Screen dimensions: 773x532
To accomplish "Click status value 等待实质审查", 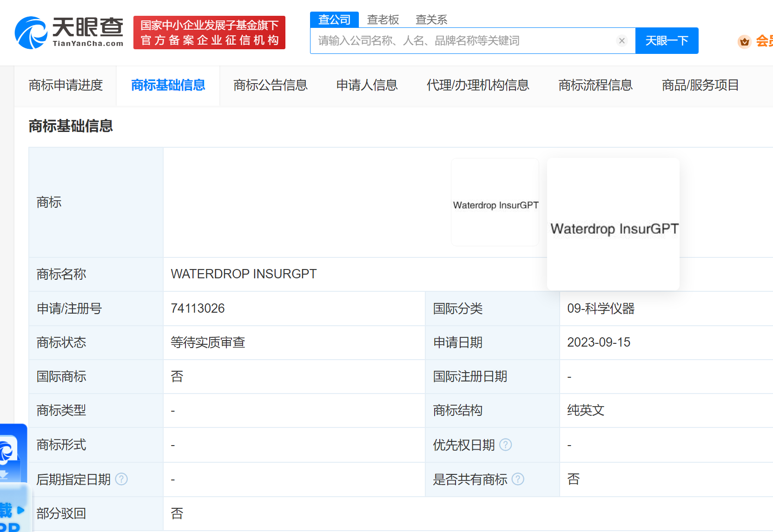I will (208, 342).
